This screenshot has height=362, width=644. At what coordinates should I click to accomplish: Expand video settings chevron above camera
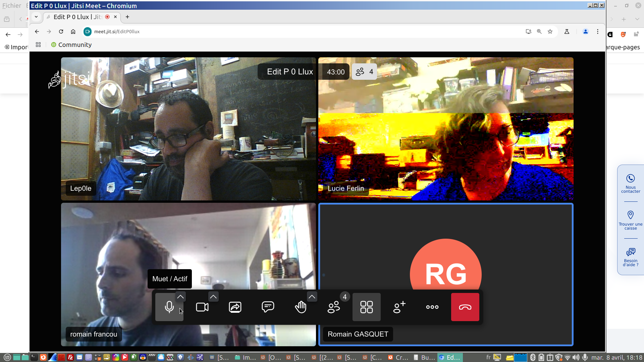(x=213, y=297)
